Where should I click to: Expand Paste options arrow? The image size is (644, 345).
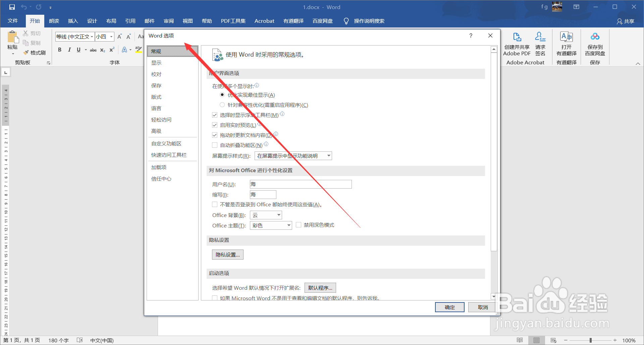tap(13, 54)
